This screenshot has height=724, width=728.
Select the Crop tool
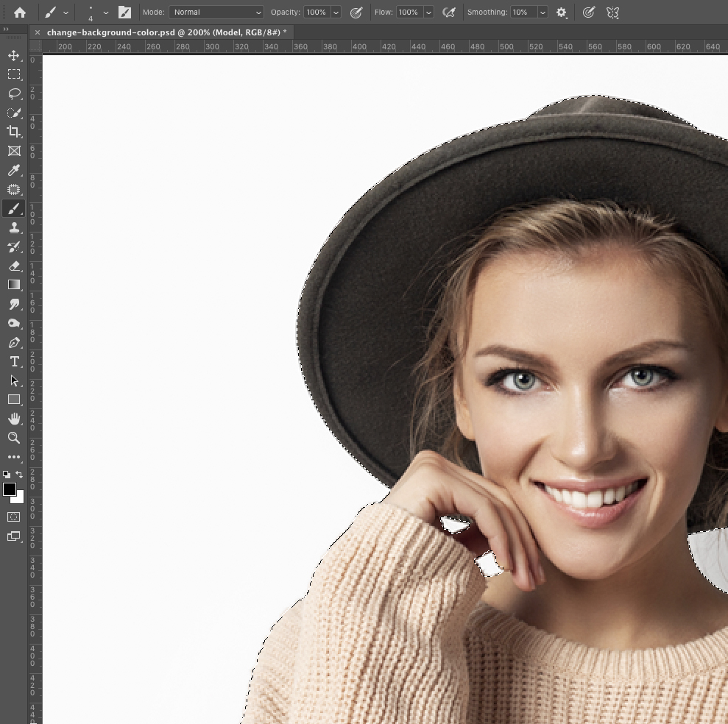point(14,132)
